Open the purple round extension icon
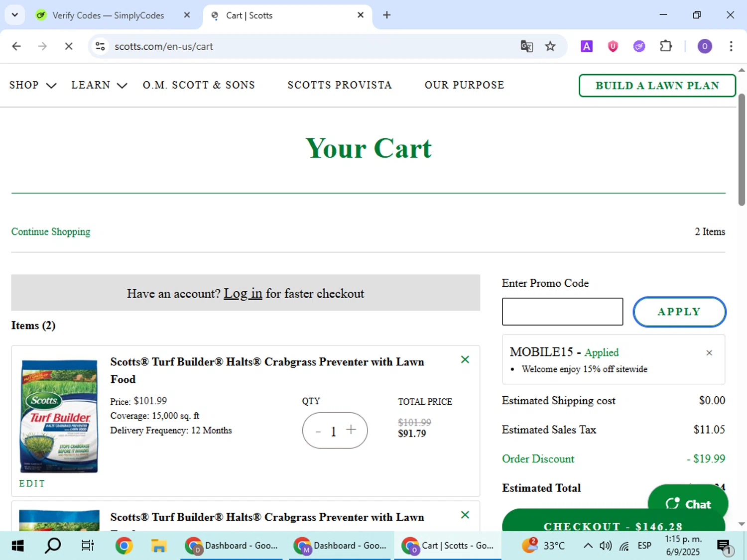 [639, 46]
